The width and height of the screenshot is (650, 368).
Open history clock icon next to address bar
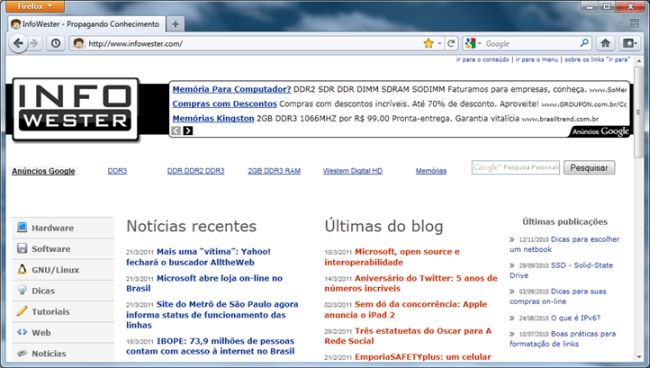(x=56, y=43)
